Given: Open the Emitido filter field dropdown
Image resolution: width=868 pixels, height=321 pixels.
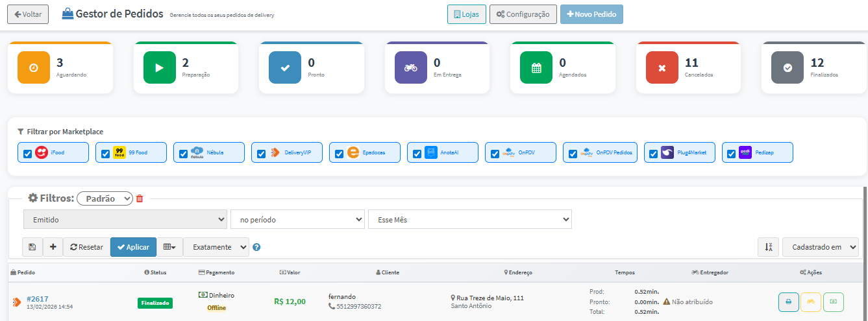Looking at the screenshot, I should pos(125,220).
